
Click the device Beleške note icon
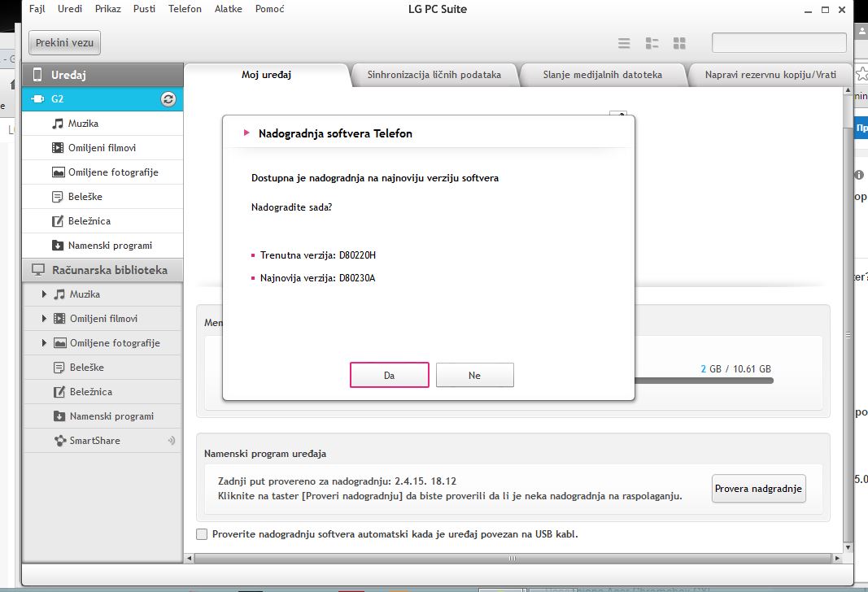(x=58, y=197)
